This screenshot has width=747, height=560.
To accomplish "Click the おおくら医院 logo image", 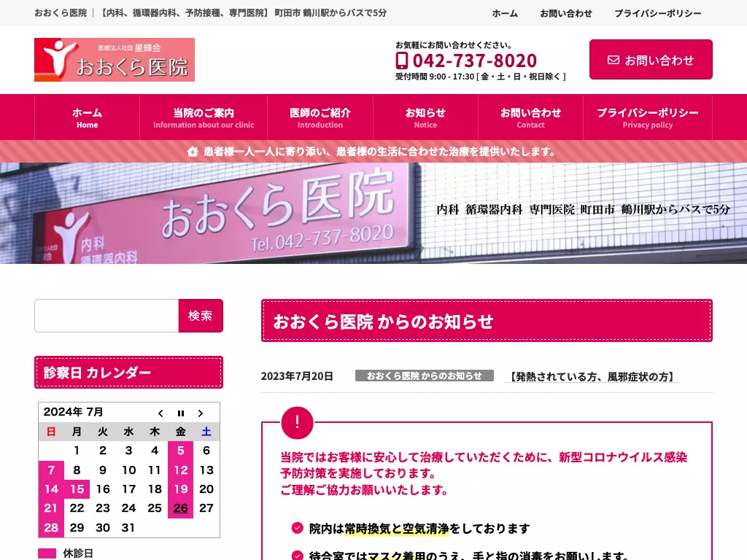I will tap(115, 60).
